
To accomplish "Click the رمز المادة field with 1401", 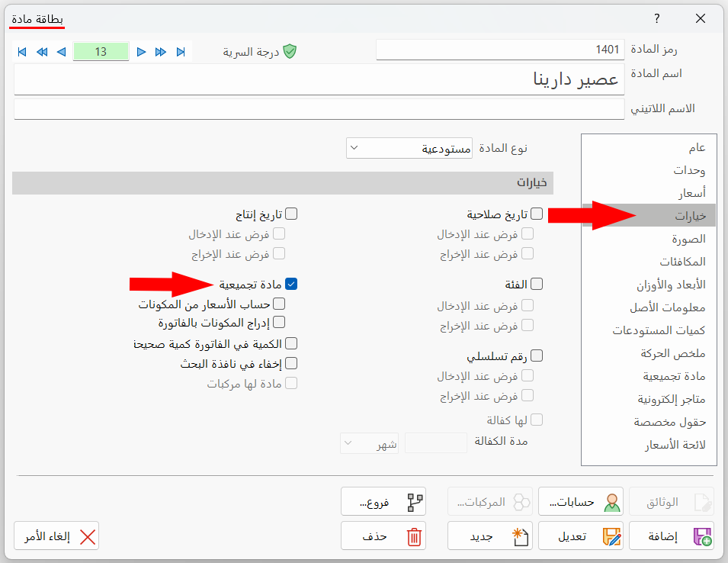I will 500,50.
